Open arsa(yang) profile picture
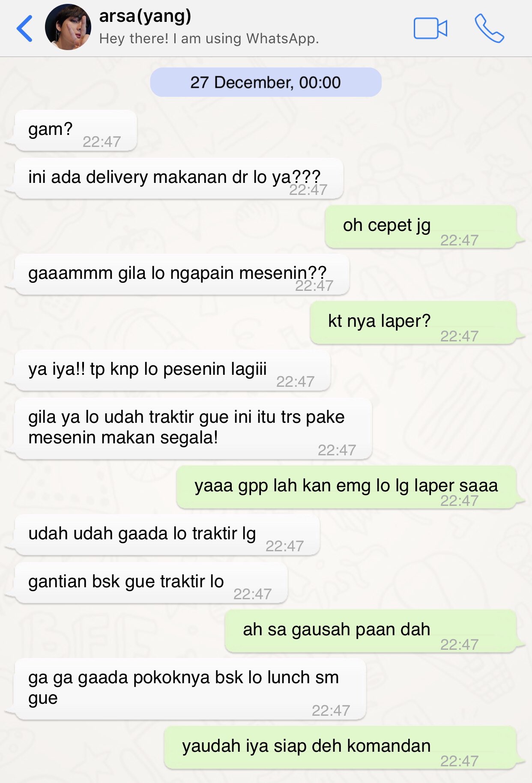532x783 pixels. (68, 27)
